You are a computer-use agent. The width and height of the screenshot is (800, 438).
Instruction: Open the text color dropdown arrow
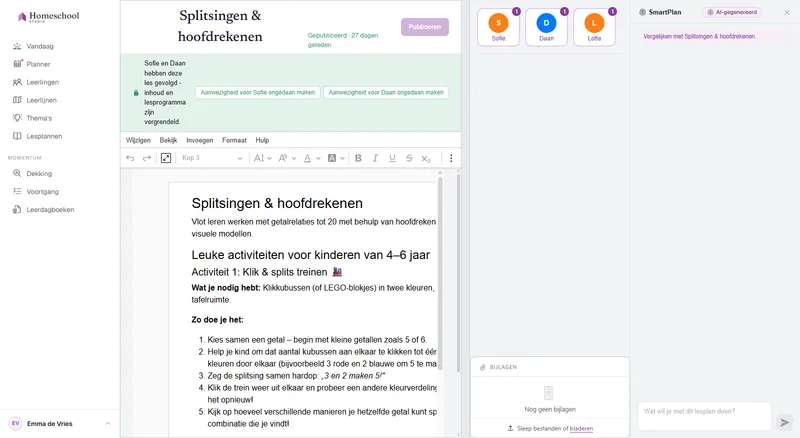[x=318, y=159]
